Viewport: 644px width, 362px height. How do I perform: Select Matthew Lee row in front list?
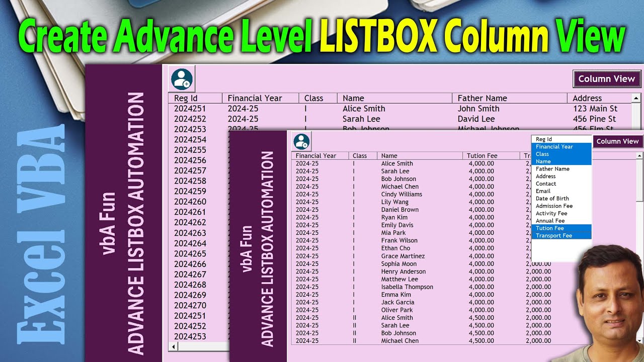464,279
